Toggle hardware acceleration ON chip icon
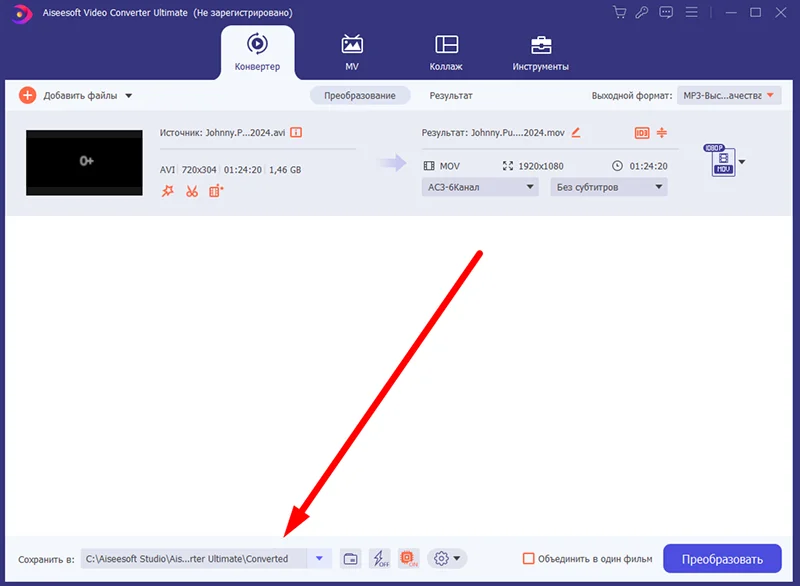The image size is (800, 586). pos(409,558)
